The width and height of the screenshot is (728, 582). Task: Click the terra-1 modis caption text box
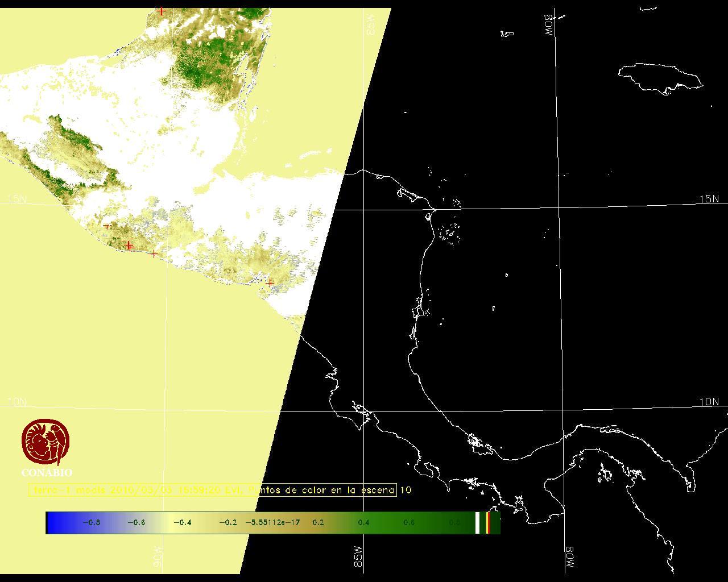212,490
